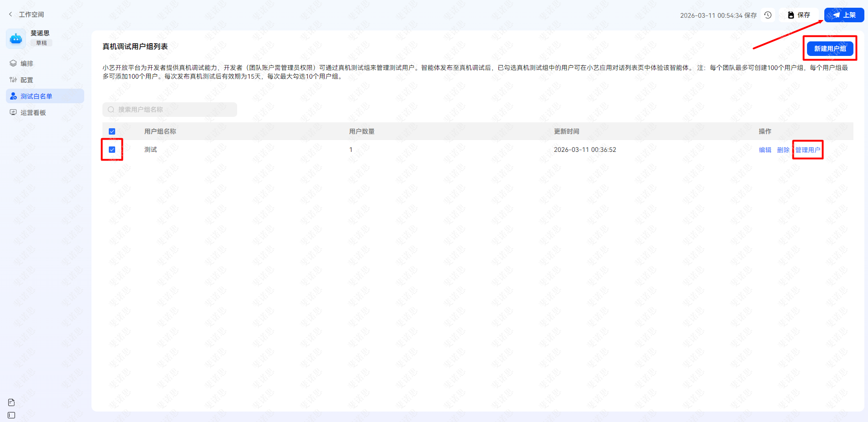Viewport: 868px width, 422px height.
Task: Click the search magnifier icon
Action: [111, 110]
